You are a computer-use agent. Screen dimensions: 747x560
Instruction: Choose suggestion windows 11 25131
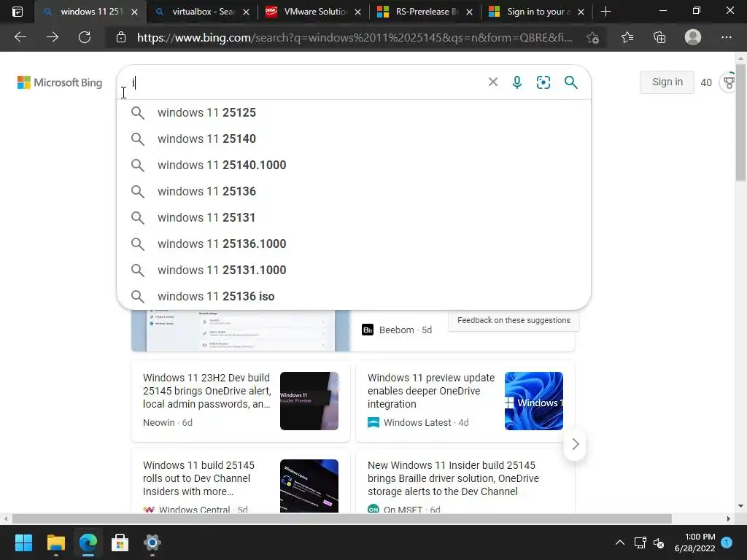pyautogui.click(x=354, y=217)
